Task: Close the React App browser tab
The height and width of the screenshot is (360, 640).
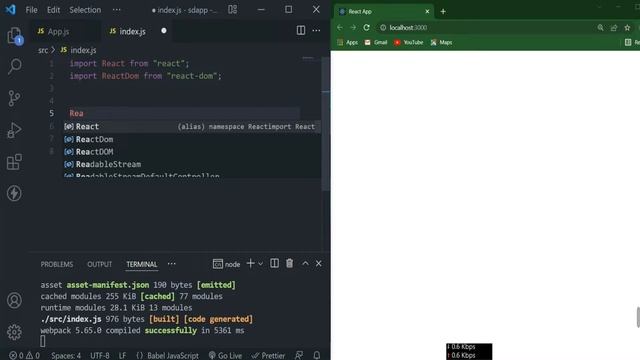Action: 427,11
